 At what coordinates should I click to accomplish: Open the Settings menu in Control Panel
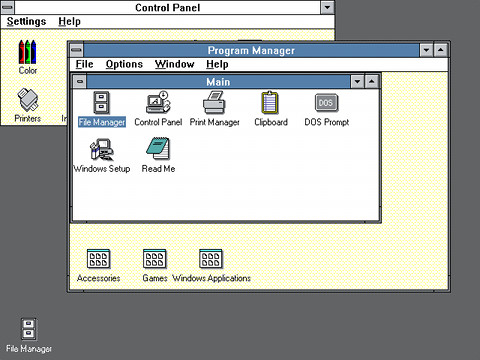coord(26,21)
